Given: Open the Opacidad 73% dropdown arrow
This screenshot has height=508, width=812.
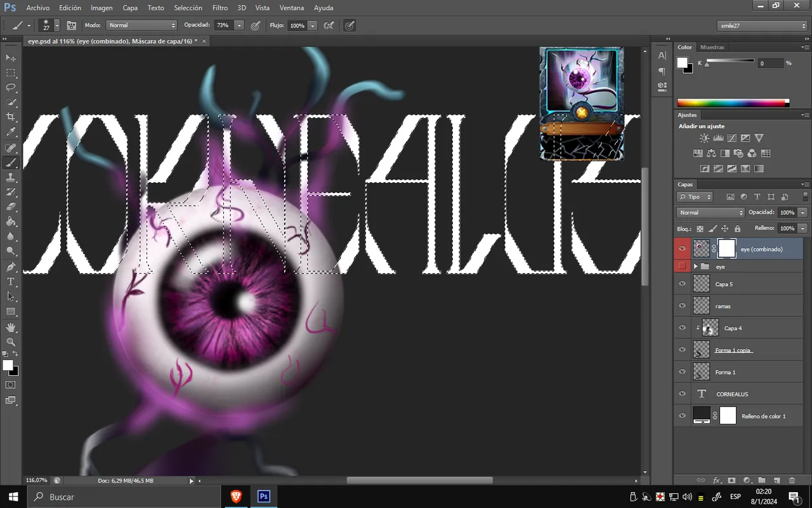Looking at the screenshot, I should (x=239, y=25).
